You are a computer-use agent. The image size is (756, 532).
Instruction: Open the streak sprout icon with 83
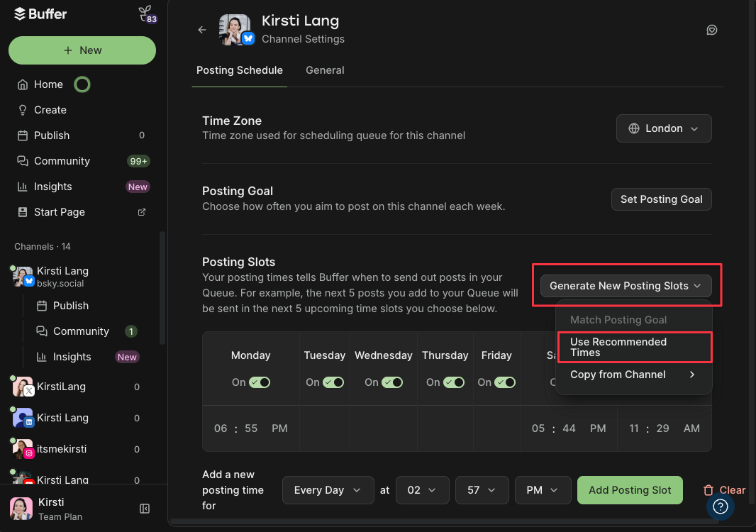click(x=147, y=14)
